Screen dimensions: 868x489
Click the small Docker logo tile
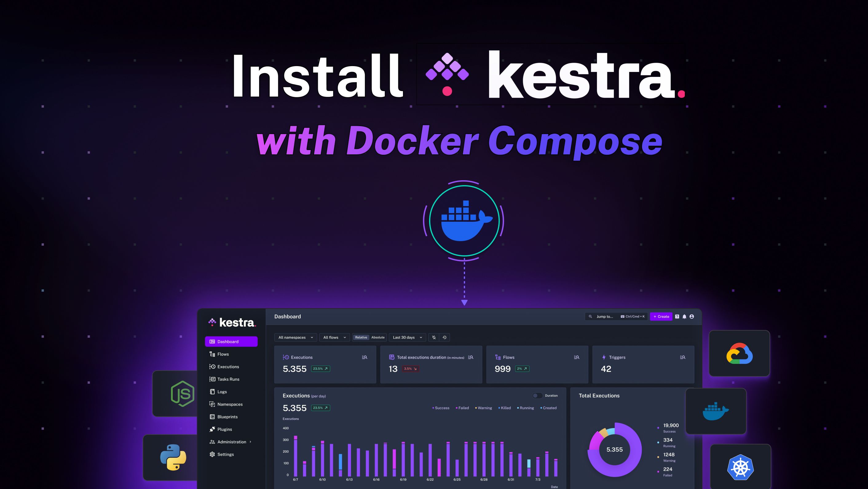[716, 411]
